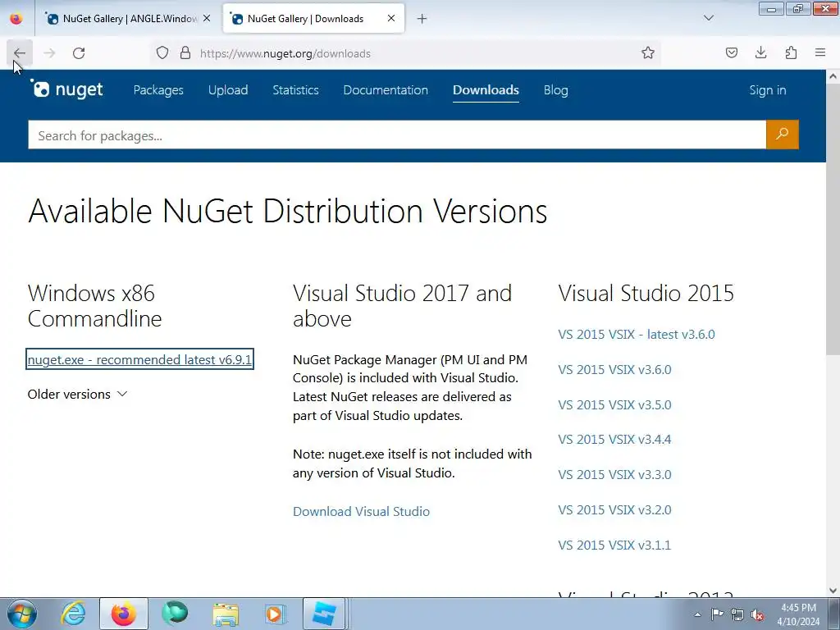This screenshot has width=840, height=630.
Task: Bookmark this page with the star icon
Action: [648, 53]
